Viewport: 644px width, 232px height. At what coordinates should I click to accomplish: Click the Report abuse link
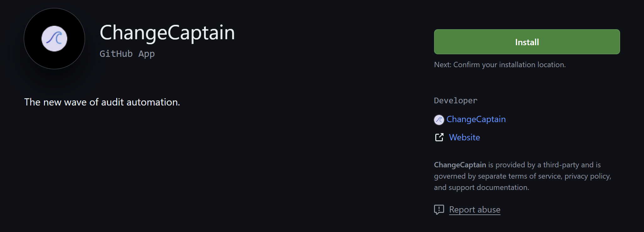(475, 210)
